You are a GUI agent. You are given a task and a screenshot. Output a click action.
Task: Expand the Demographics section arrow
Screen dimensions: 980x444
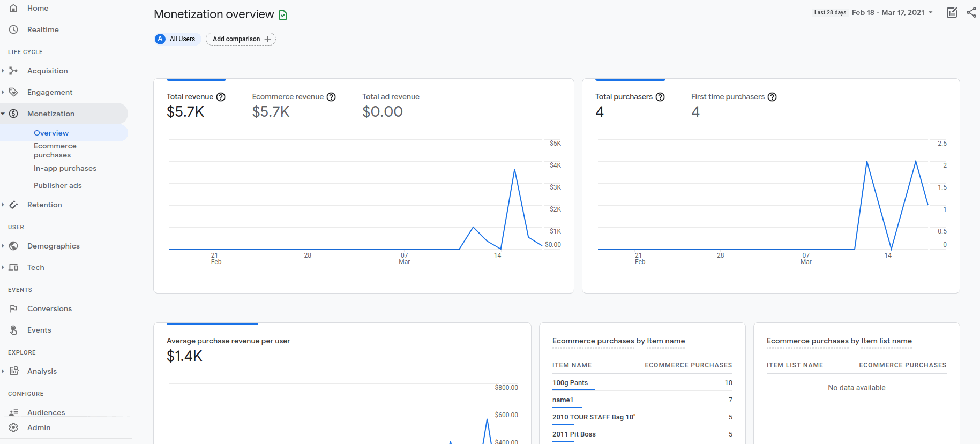point(3,246)
